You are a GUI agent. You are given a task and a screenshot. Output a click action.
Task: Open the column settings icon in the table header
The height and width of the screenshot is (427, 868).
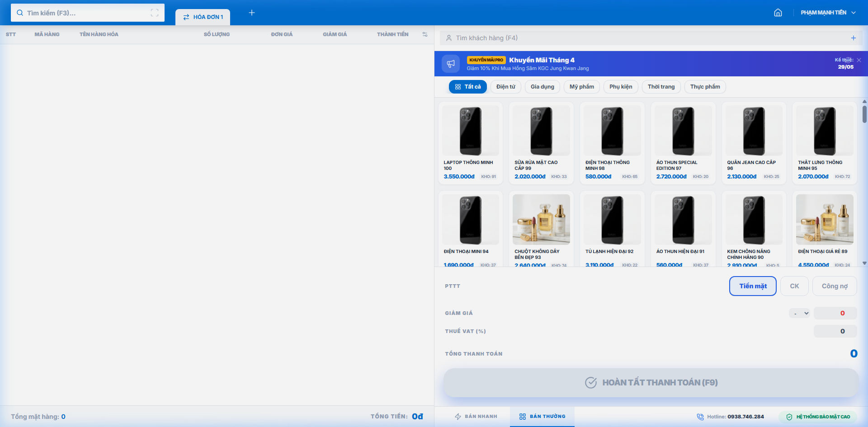(425, 34)
